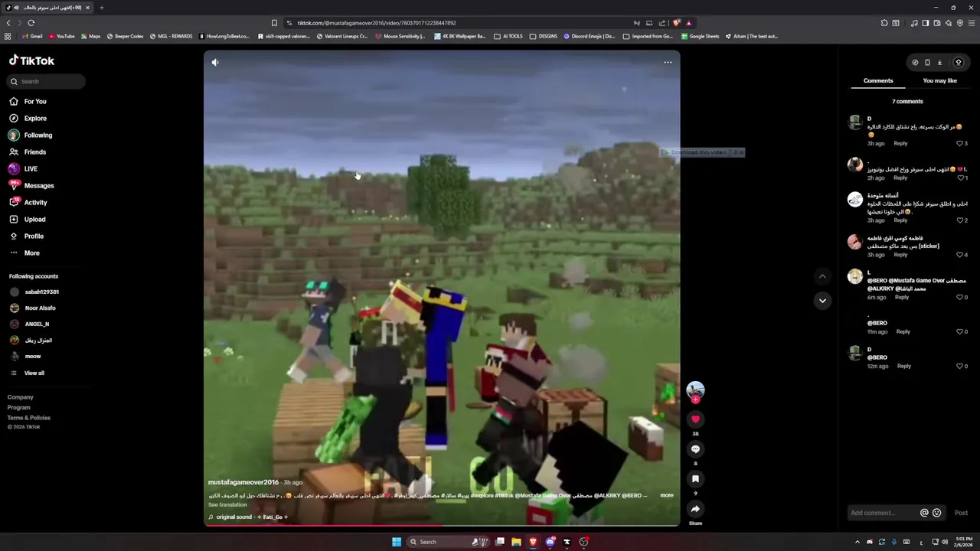
Task: Reply to the 2h ago comment
Action: [x=900, y=178]
